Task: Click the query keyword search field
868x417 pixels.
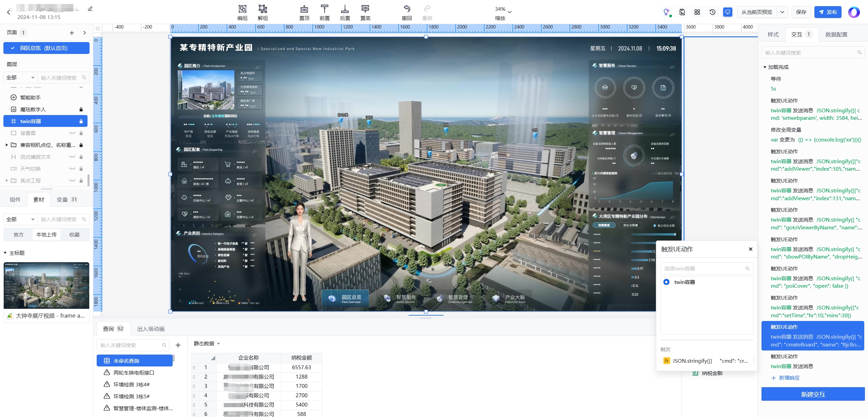Action: [x=133, y=345]
